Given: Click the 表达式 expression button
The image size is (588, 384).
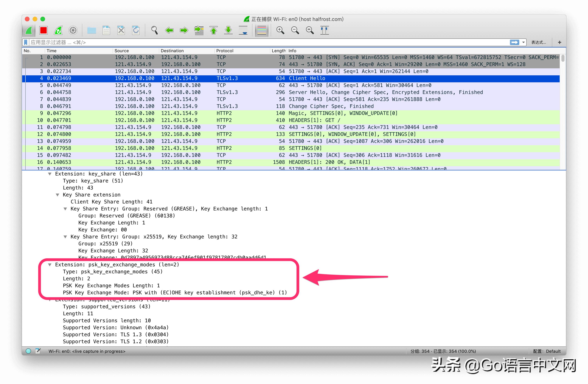Looking at the screenshot, I should point(538,43).
